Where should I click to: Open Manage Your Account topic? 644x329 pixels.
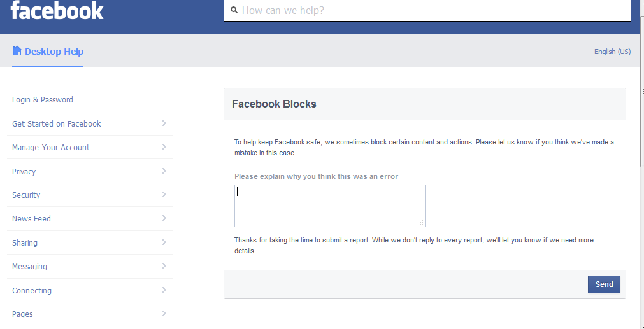(x=51, y=147)
